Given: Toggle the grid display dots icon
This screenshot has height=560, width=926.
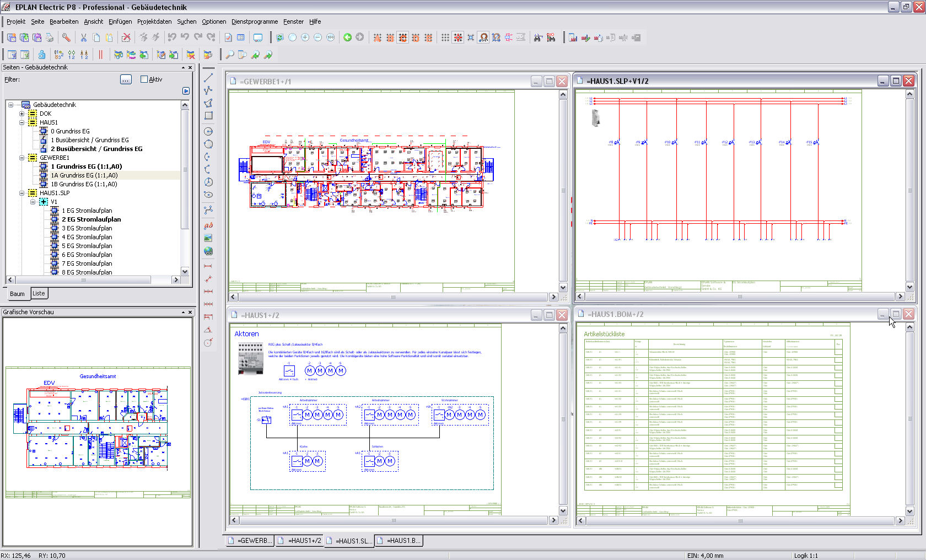Looking at the screenshot, I should click(445, 37).
